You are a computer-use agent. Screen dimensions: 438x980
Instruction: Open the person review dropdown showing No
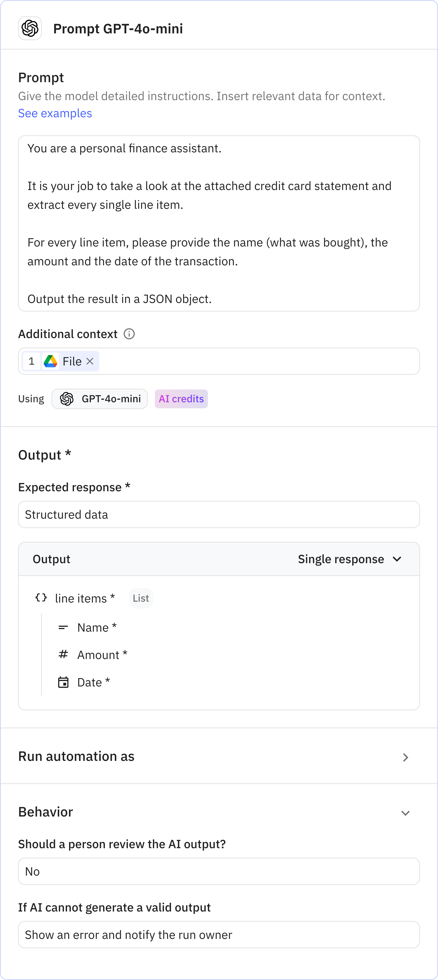point(219,871)
